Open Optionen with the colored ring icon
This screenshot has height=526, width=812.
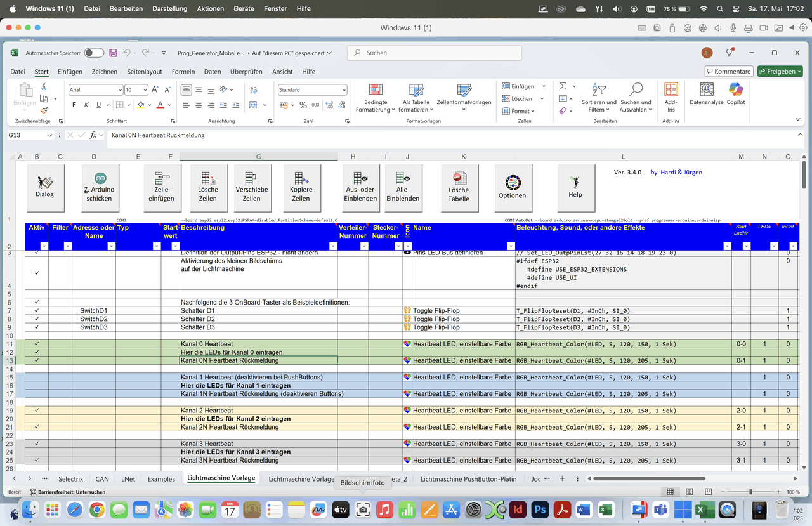pyautogui.click(x=512, y=187)
